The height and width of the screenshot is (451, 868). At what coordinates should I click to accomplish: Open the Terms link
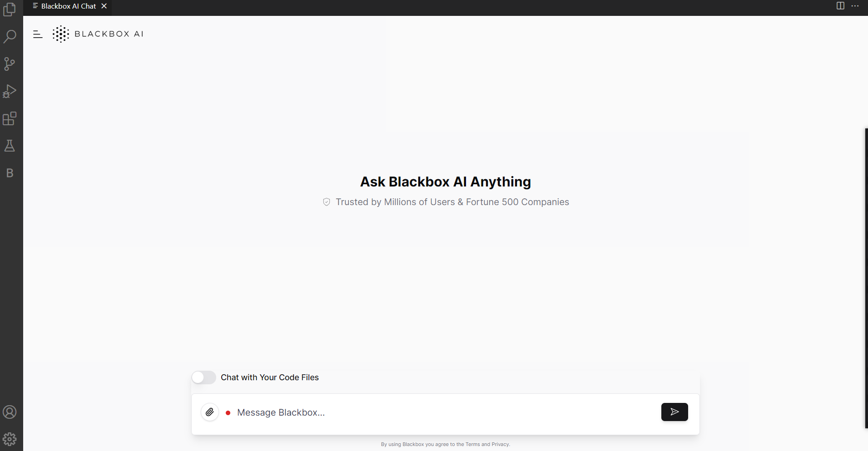coord(472,444)
